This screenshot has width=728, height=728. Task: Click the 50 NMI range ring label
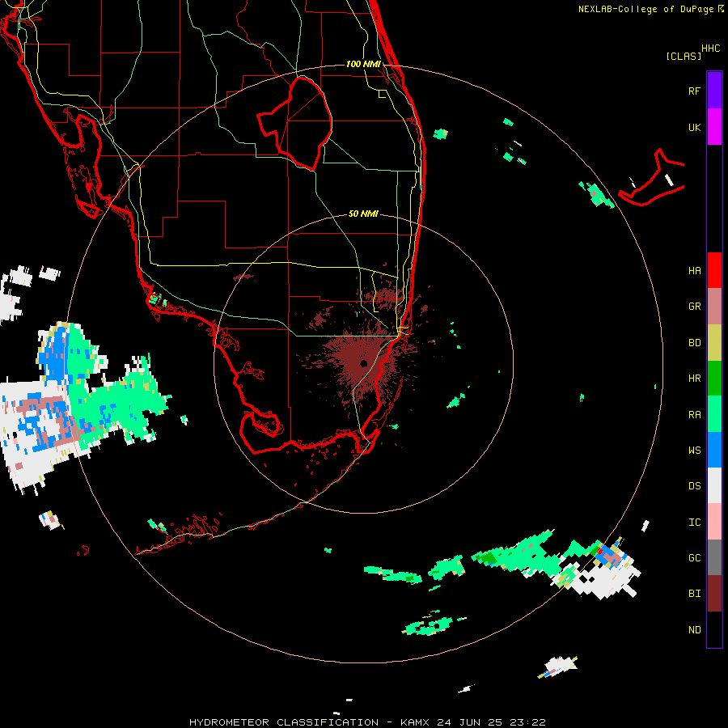pos(363,214)
